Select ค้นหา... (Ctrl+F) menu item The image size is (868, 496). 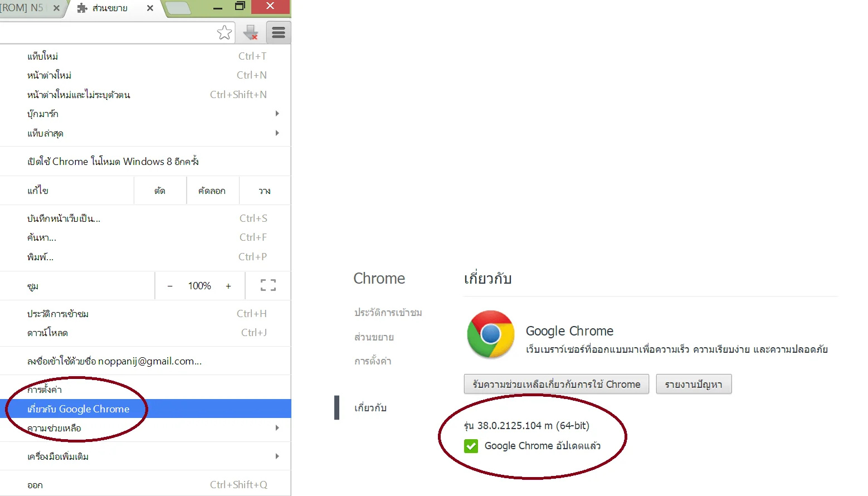145,237
